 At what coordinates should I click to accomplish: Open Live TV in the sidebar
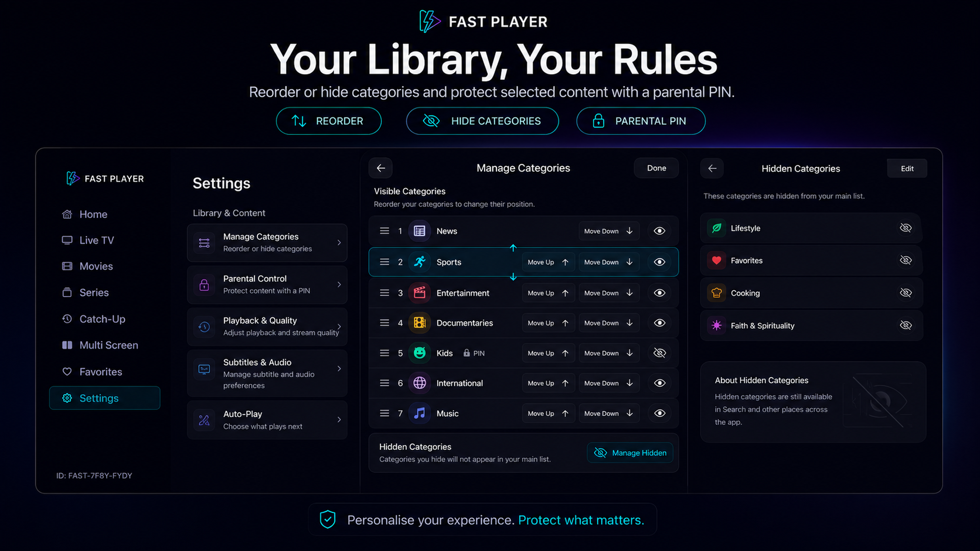coord(105,240)
